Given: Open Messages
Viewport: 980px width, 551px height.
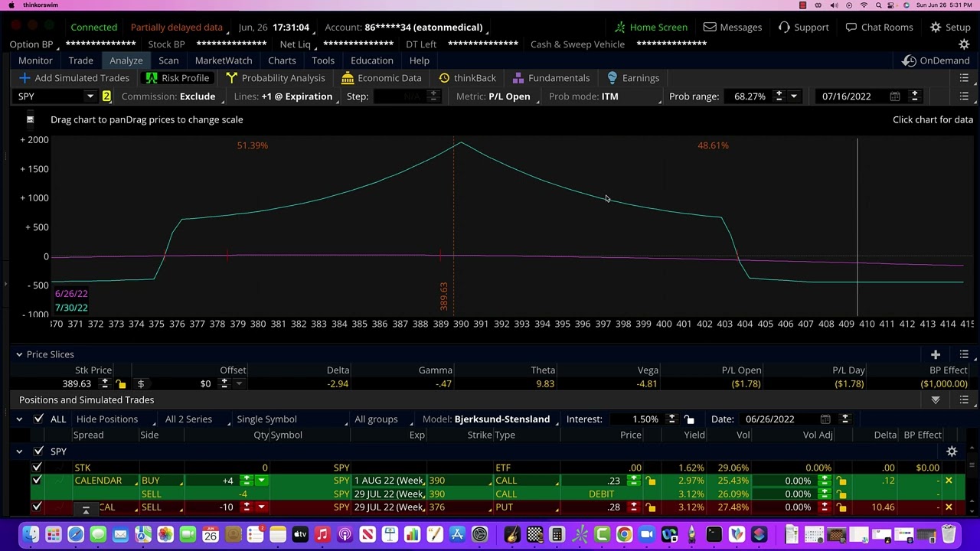Looking at the screenshot, I should coord(733,28).
